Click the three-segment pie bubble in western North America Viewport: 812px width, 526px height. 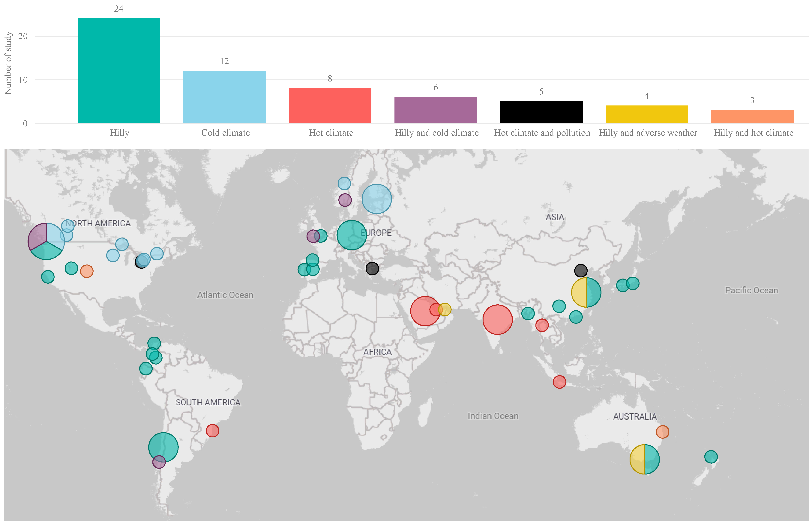click(46, 241)
